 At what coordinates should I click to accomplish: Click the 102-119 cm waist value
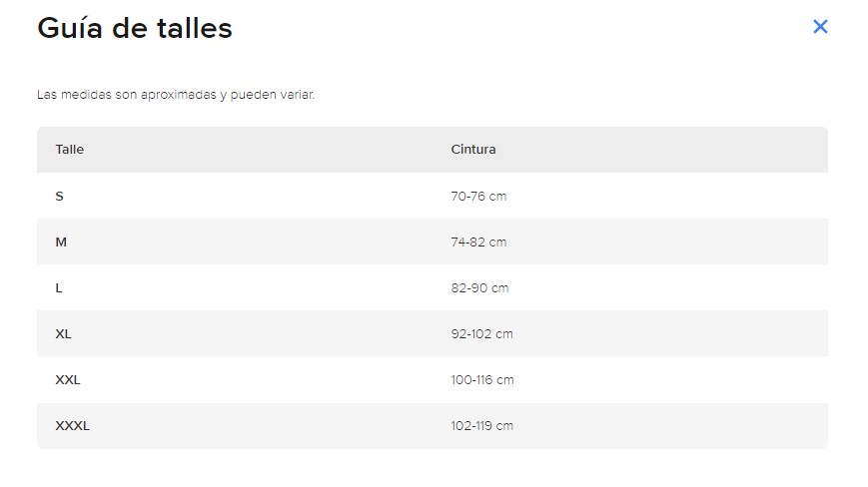click(481, 426)
